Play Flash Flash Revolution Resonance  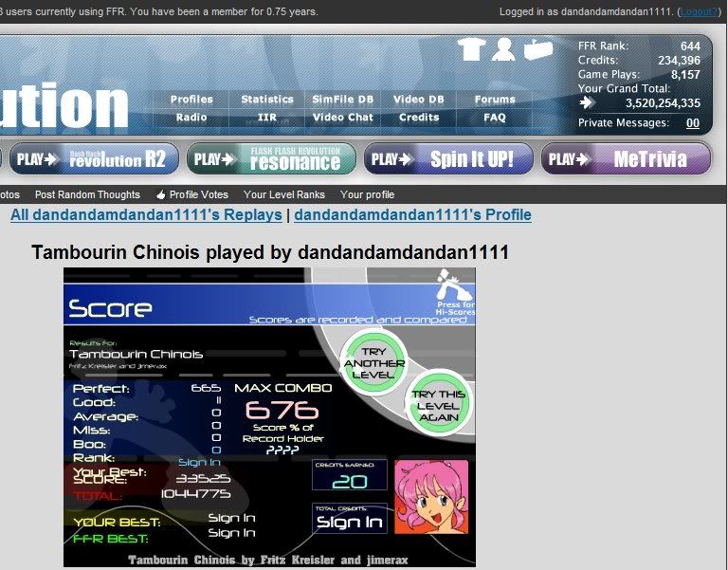271,159
